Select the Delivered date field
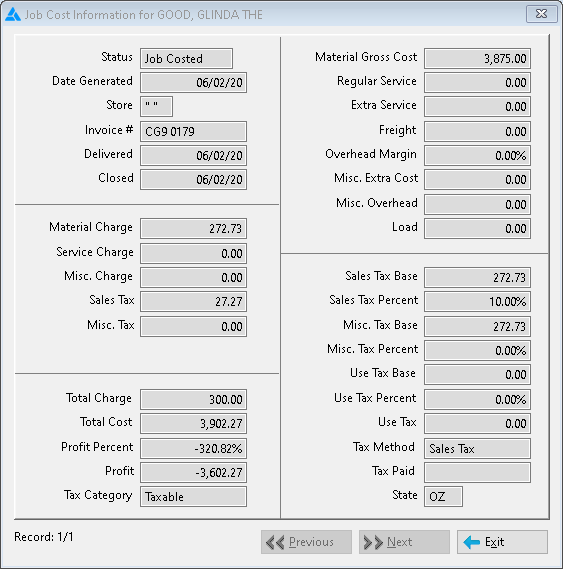 click(x=193, y=155)
